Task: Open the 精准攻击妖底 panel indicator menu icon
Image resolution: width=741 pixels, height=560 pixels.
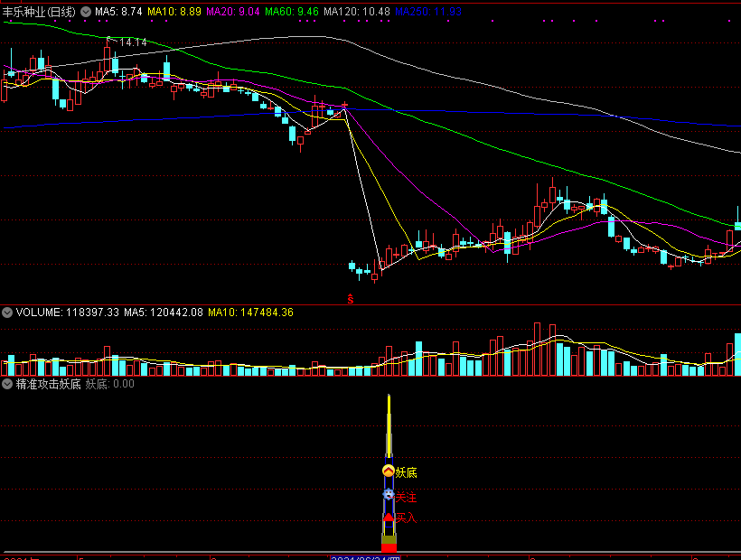Action: point(7,384)
